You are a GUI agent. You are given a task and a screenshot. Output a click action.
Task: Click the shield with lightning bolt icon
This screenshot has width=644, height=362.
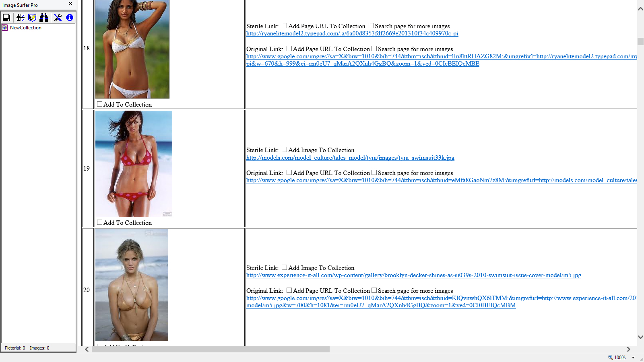click(x=32, y=17)
